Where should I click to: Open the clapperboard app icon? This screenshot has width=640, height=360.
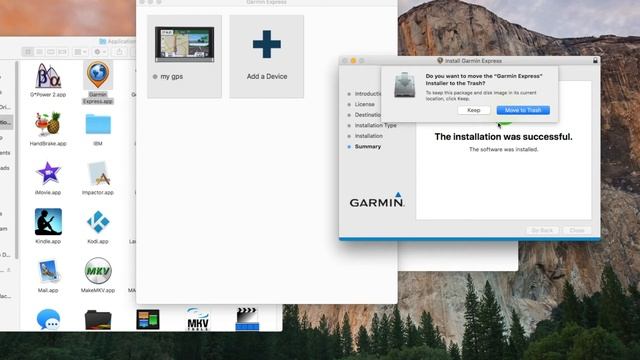pyautogui.click(x=247, y=319)
